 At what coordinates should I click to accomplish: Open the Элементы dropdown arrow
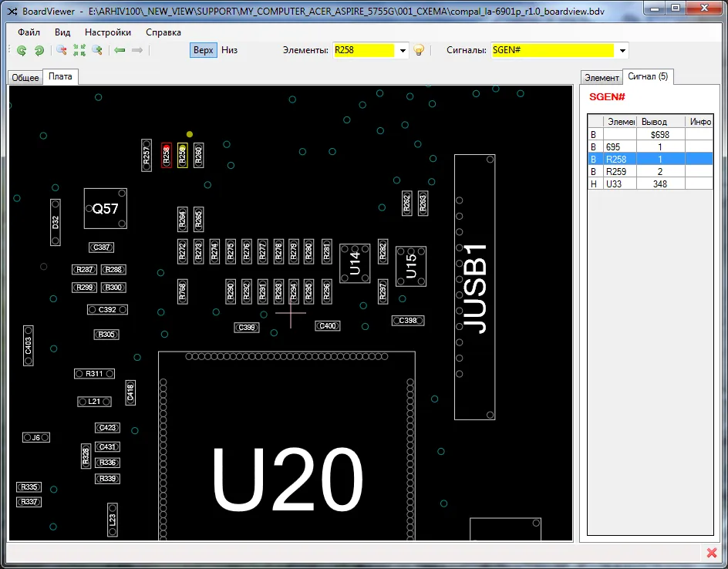403,51
